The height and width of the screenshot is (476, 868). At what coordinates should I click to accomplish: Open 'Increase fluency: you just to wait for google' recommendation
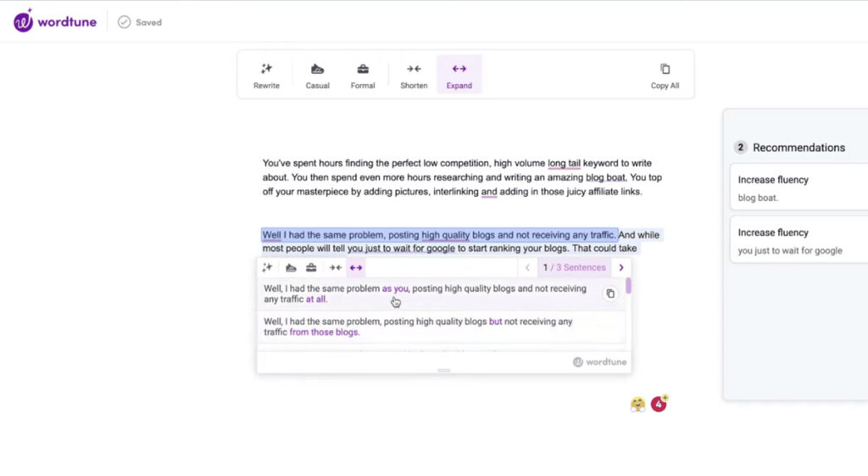(798, 240)
